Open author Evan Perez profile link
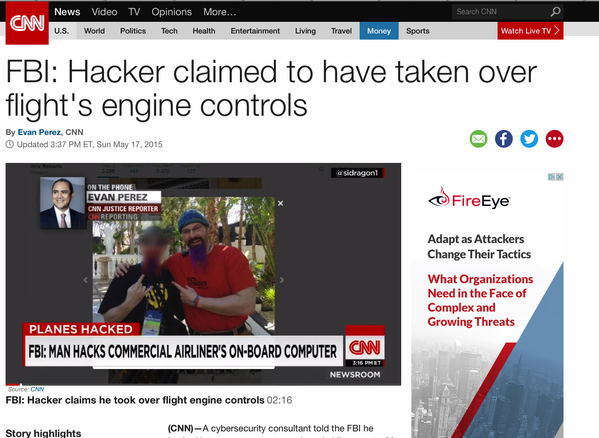599x438 pixels. point(39,132)
